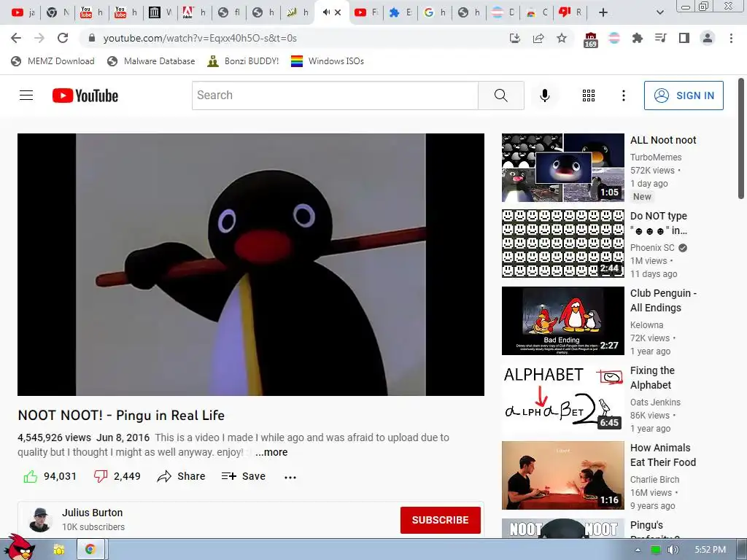Click the TurboMemes channel name
This screenshot has width=747, height=560.
[x=656, y=157]
